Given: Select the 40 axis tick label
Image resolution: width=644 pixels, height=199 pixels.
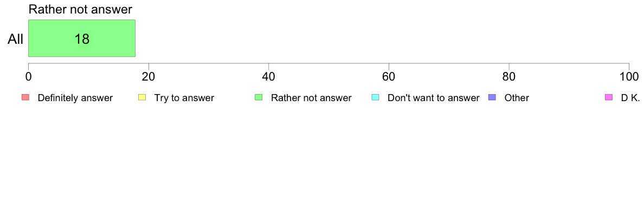Looking at the screenshot, I should click(268, 76).
